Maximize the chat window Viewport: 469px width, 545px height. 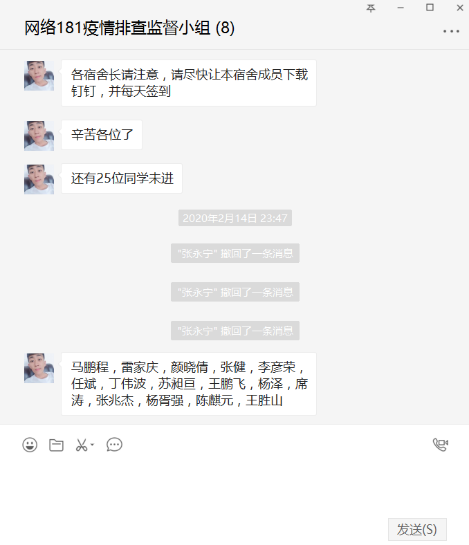430,8
